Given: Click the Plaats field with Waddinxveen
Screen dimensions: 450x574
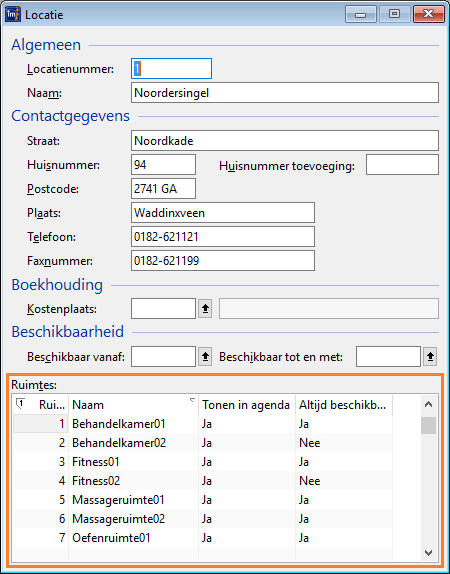Looking at the screenshot, I should [223, 213].
